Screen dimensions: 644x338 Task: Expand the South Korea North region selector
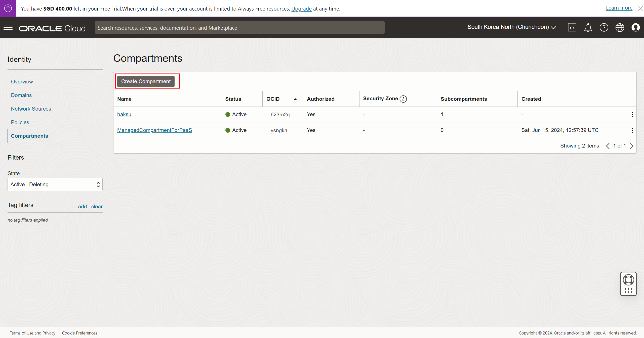point(512,27)
